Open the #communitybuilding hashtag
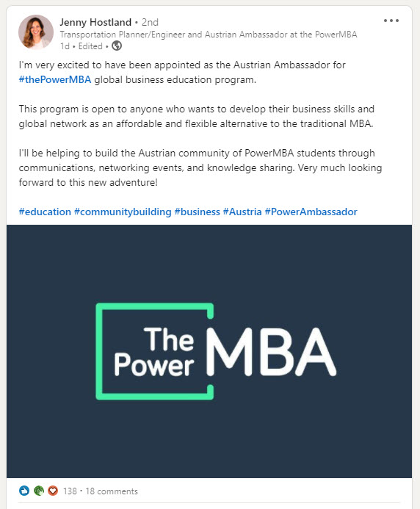 click(123, 212)
